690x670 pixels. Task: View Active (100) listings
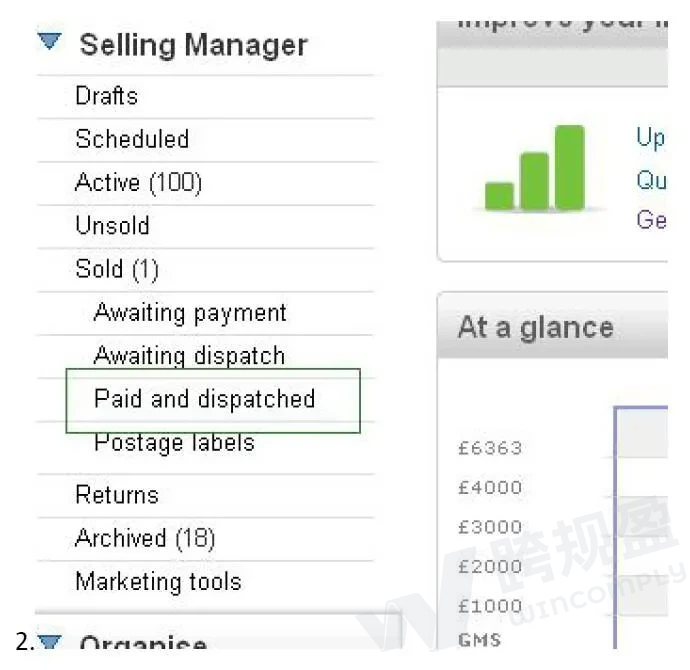[x=138, y=183]
